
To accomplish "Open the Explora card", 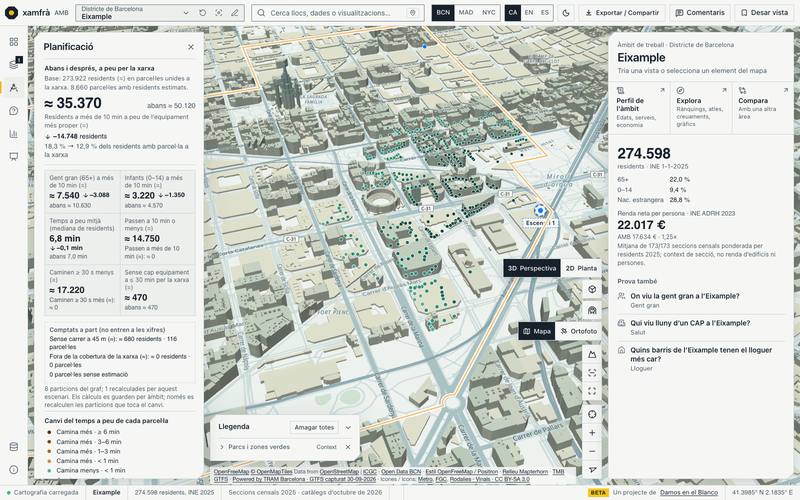I will 701,108.
